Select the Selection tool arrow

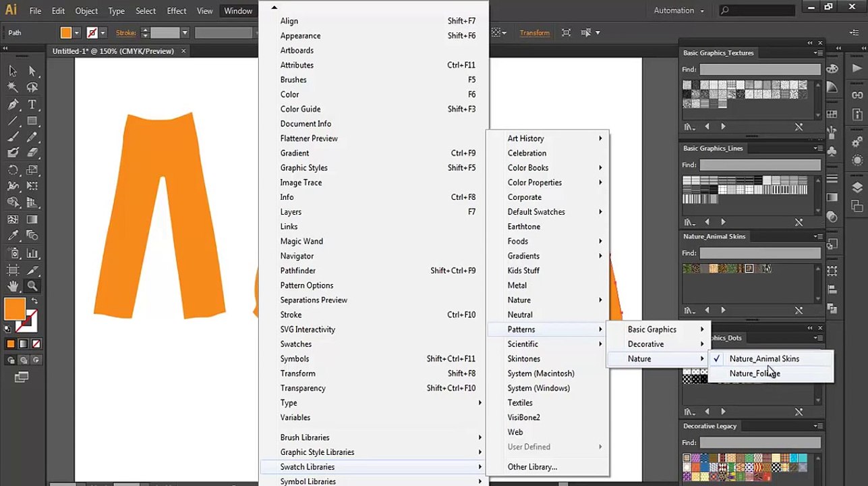tap(13, 71)
